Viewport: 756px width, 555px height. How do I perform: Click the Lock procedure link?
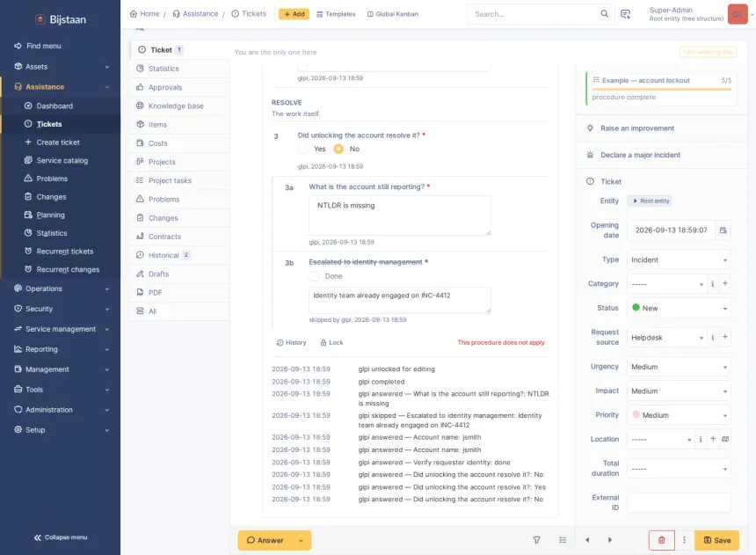pyautogui.click(x=331, y=342)
